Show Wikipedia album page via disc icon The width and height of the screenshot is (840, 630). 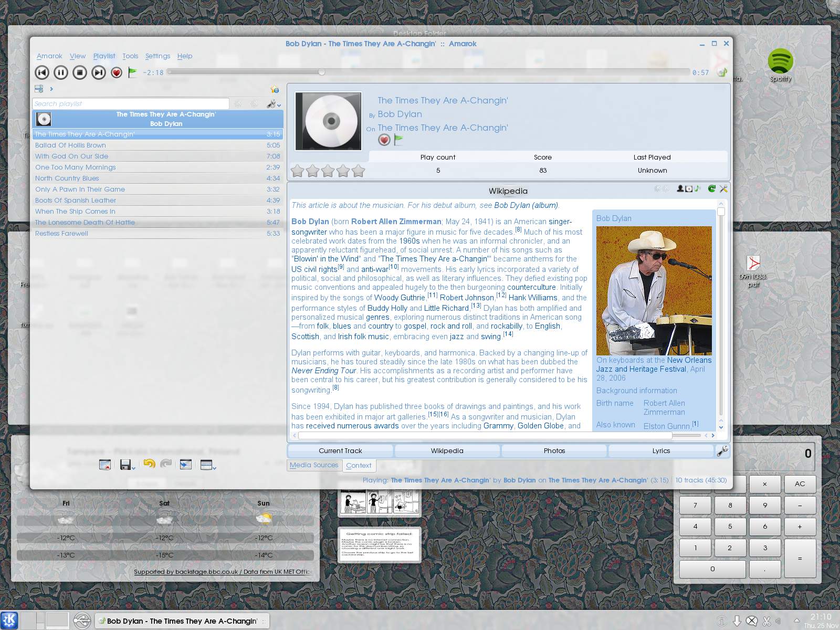[x=689, y=188]
